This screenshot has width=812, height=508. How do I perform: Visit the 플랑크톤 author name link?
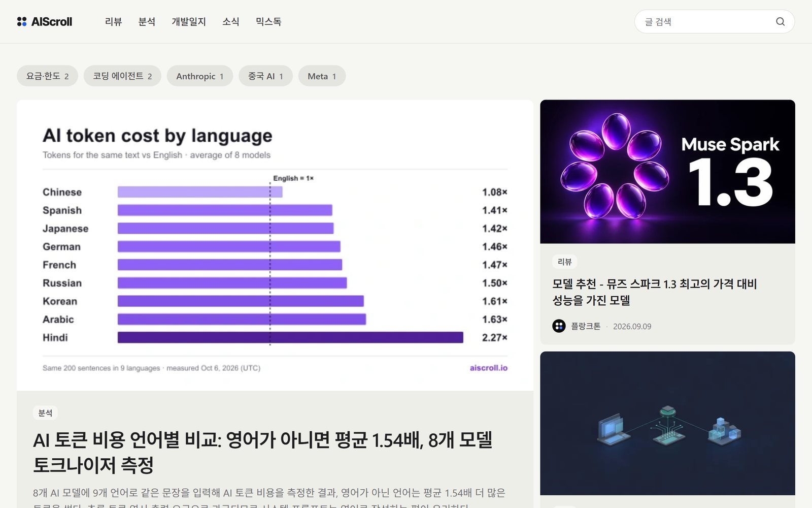[586, 326]
